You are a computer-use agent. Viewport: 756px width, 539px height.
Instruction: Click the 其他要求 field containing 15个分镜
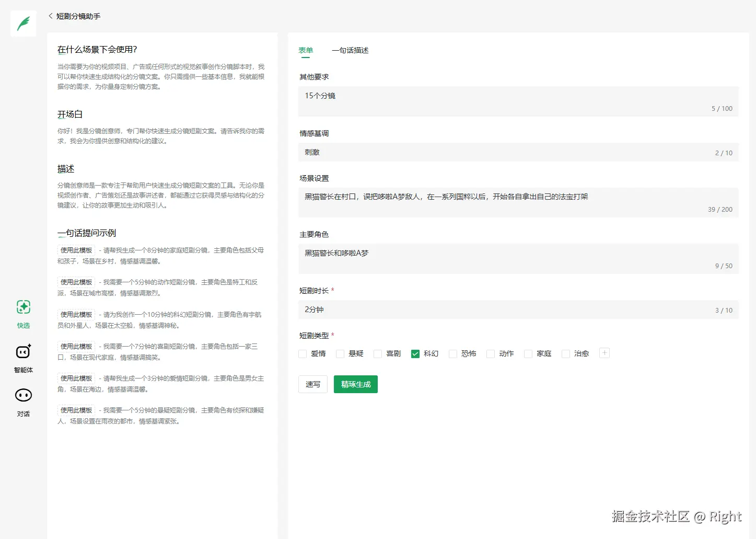(x=518, y=101)
